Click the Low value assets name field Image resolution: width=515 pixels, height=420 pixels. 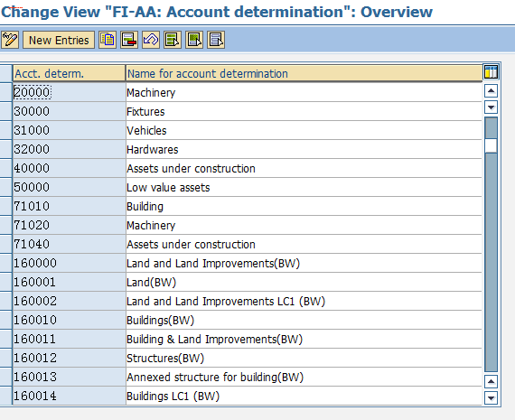(x=304, y=187)
